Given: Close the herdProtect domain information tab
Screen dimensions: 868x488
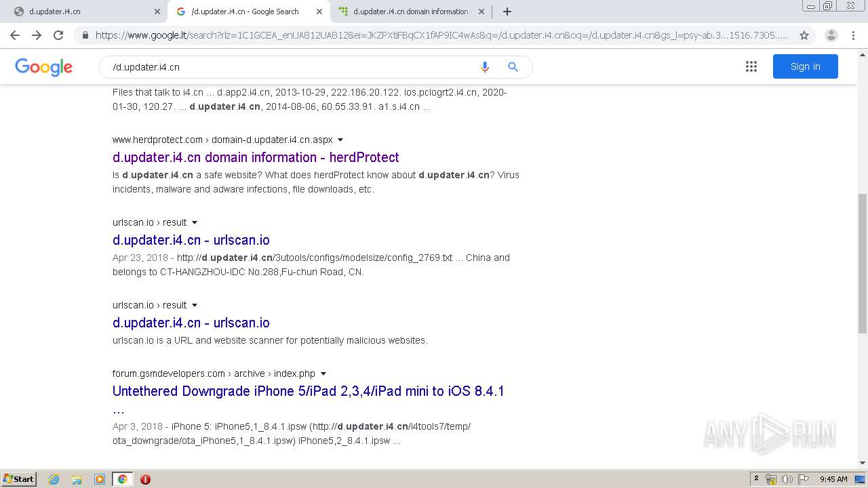Looking at the screenshot, I should click(x=481, y=12).
